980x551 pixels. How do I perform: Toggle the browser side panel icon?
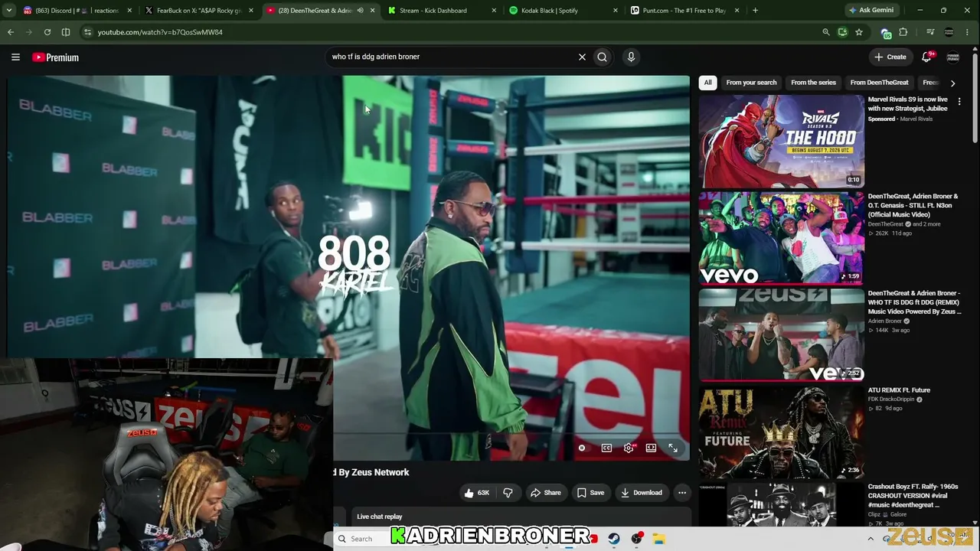coord(66,32)
